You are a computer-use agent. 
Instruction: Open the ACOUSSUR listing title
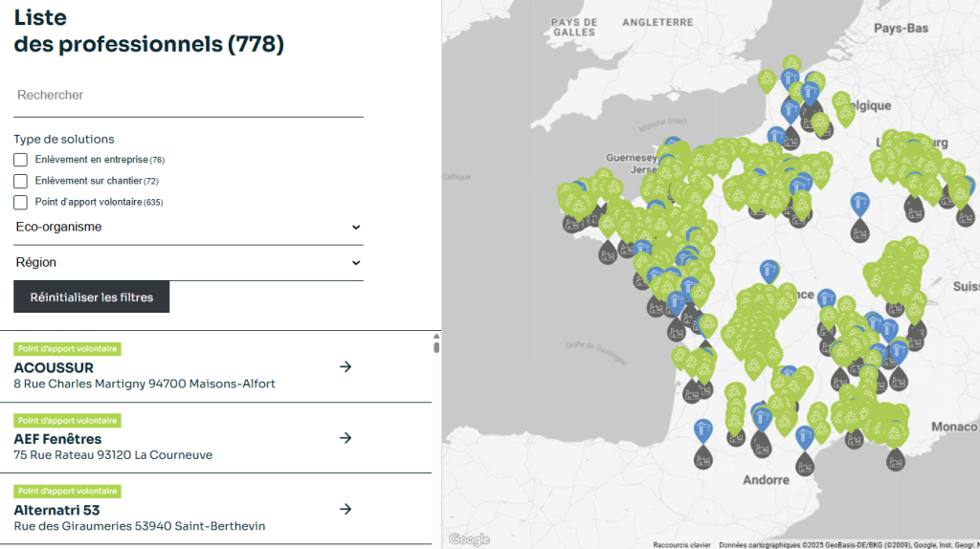[x=54, y=367]
